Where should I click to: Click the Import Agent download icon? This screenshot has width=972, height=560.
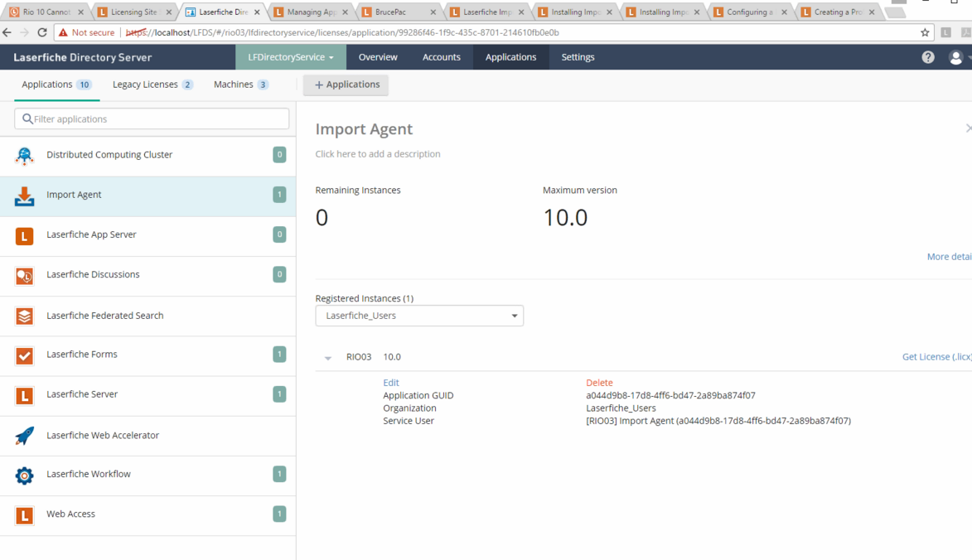(24, 196)
